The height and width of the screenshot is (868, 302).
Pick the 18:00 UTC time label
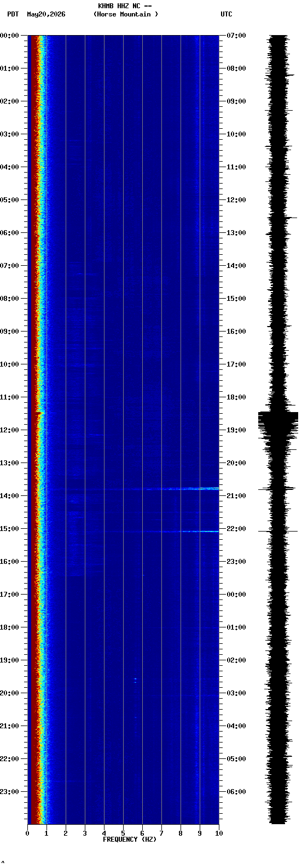coord(236,397)
